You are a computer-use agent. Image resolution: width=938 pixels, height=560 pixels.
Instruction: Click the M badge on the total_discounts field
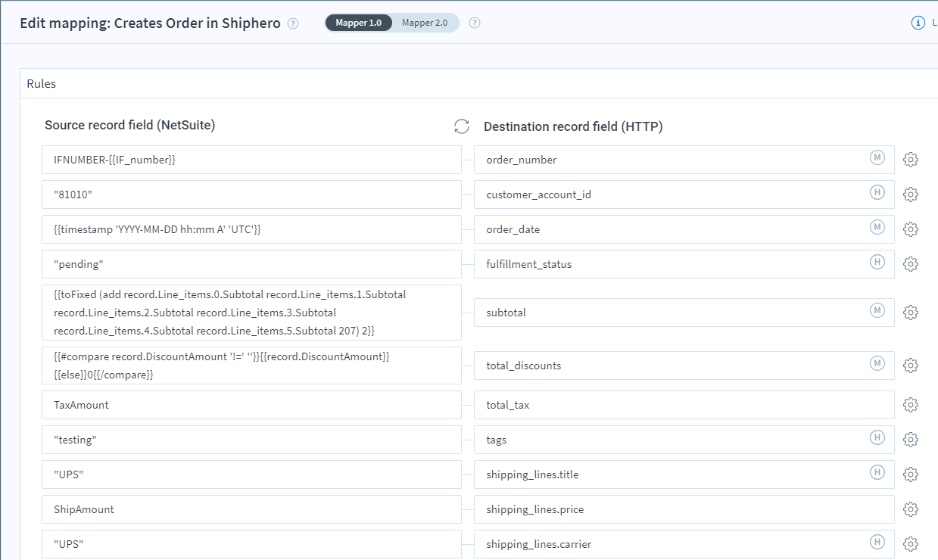877,365
